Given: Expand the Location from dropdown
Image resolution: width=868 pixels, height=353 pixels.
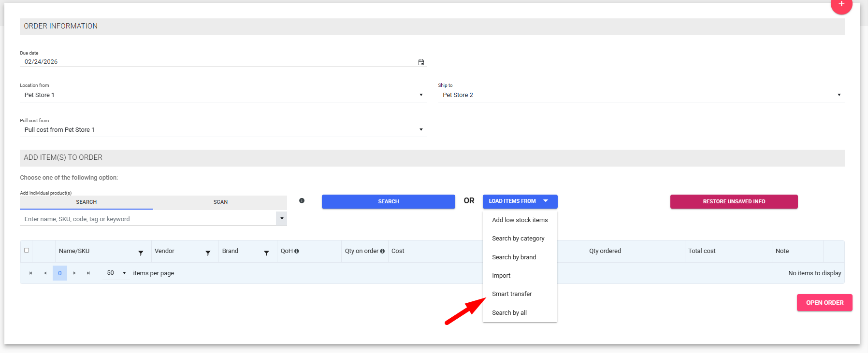Looking at the screenshot, I should click(421, 95).
